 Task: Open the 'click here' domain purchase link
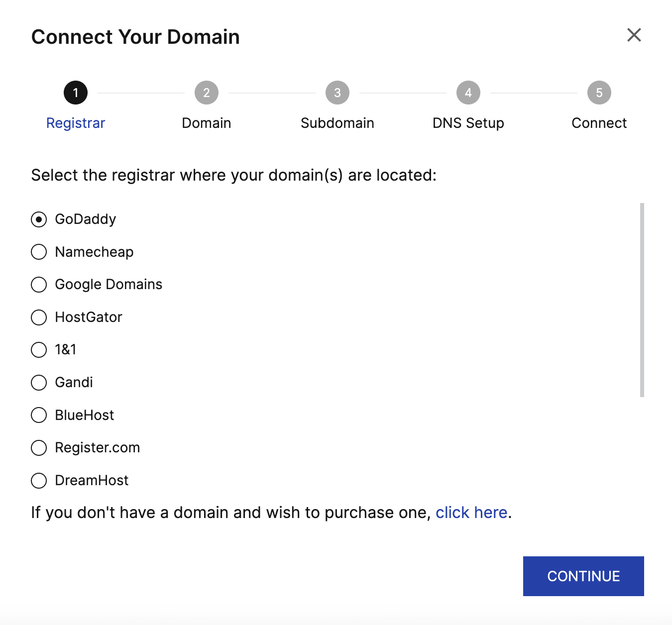tap(471, 513)
